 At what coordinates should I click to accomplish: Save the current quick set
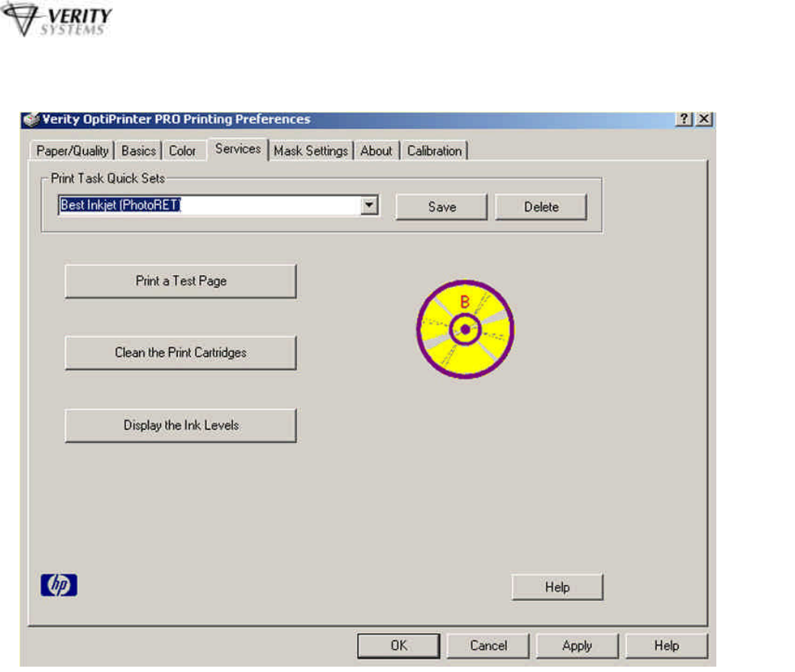tap(441, 207)
